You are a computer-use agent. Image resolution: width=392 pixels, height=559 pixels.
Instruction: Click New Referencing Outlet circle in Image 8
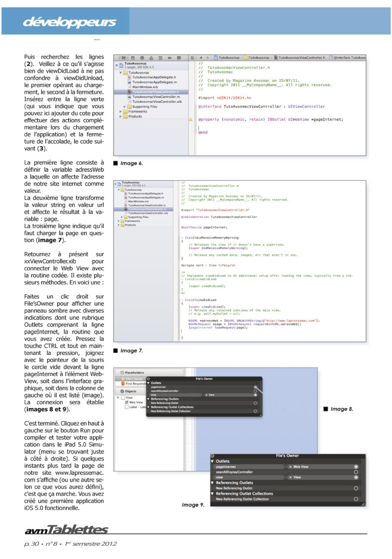coord(255,403)
